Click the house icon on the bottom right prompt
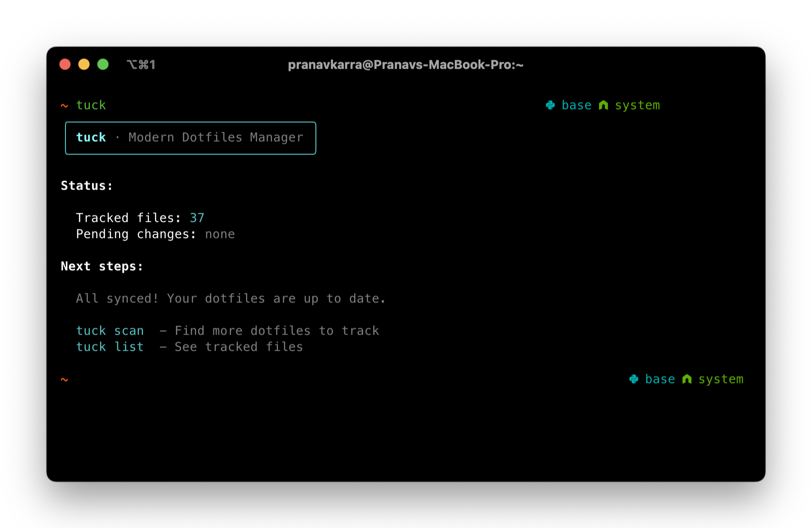The width and height of the screenshot is (812, 528). coord(687,379)
